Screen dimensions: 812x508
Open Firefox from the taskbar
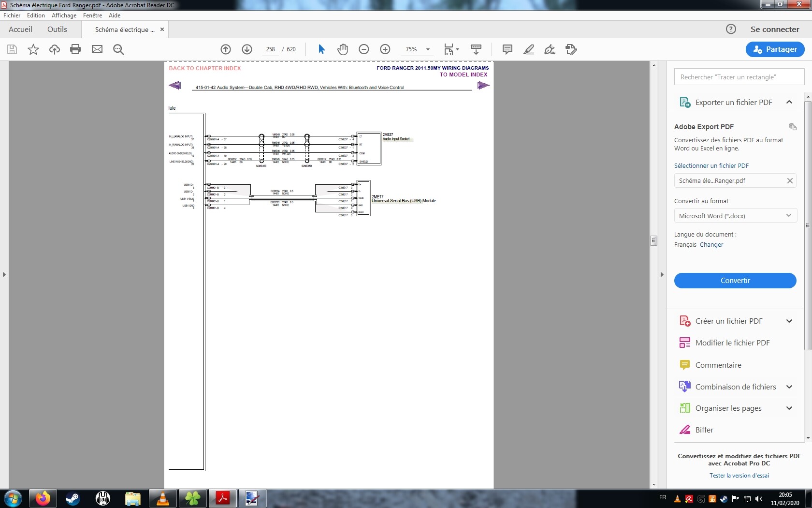point(43,498)
